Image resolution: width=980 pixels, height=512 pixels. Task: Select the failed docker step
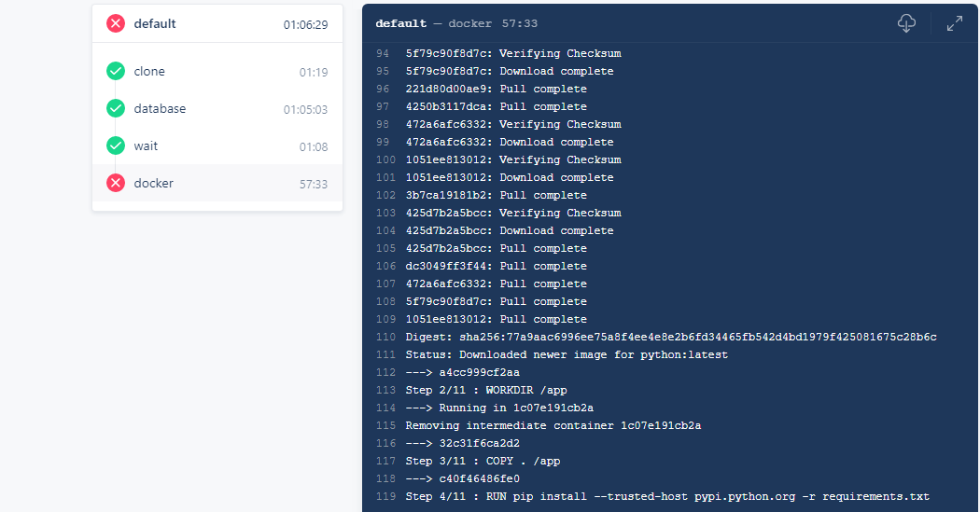click(x=217, y=183)
